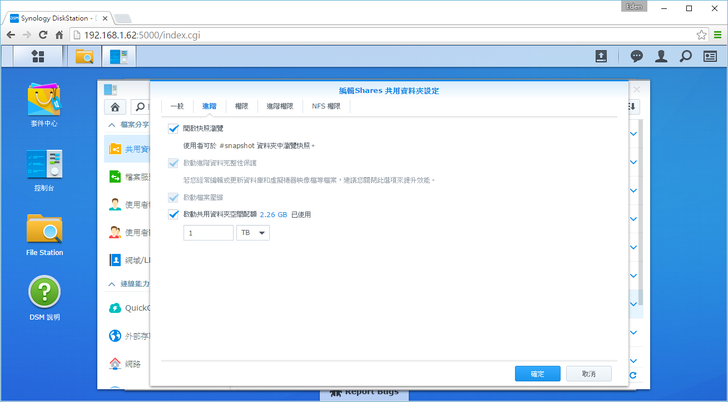Click the Report Bugs button
Image resolution: width=728 pixels, height=402 pixels.
click(x=364, y=393)
